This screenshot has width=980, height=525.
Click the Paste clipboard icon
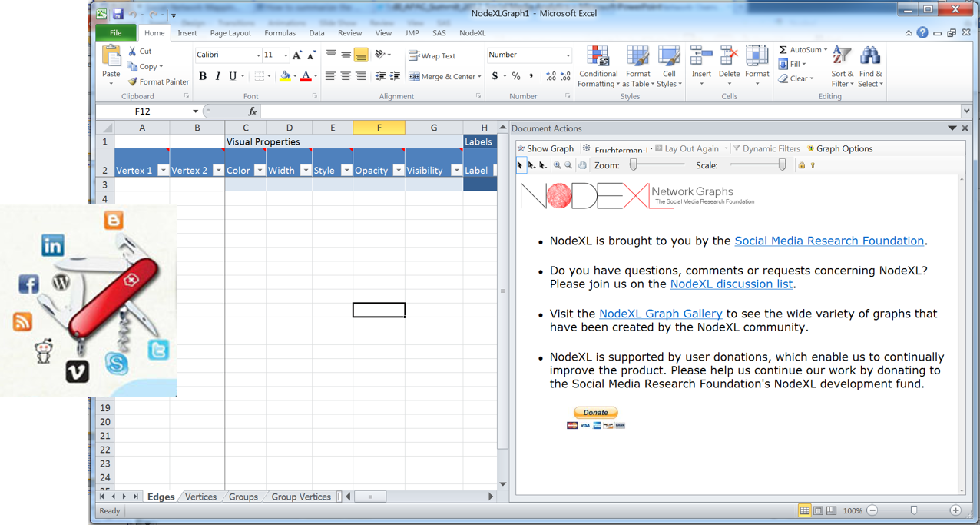coord(111,56)
